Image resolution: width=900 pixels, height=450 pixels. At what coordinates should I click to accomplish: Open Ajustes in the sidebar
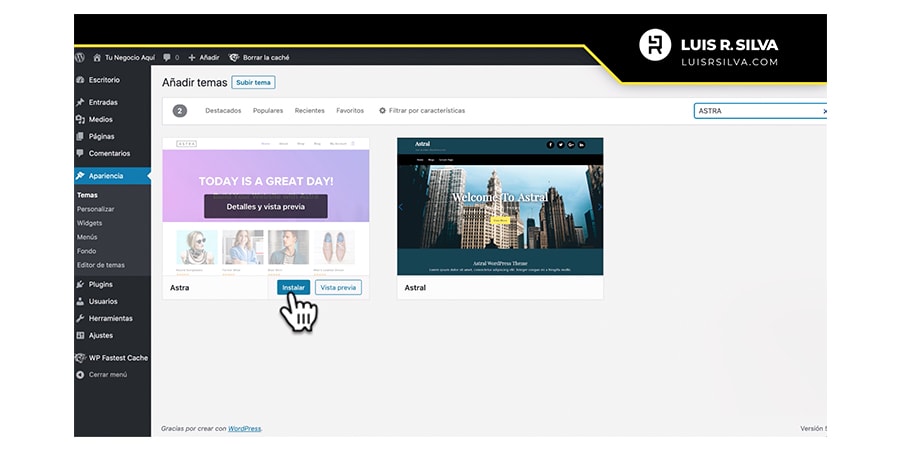[100, 335]
